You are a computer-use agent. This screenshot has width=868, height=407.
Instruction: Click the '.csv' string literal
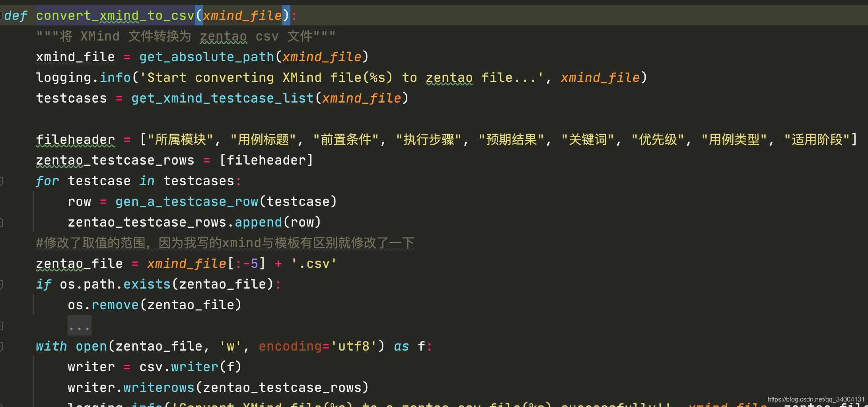[314, 264]
